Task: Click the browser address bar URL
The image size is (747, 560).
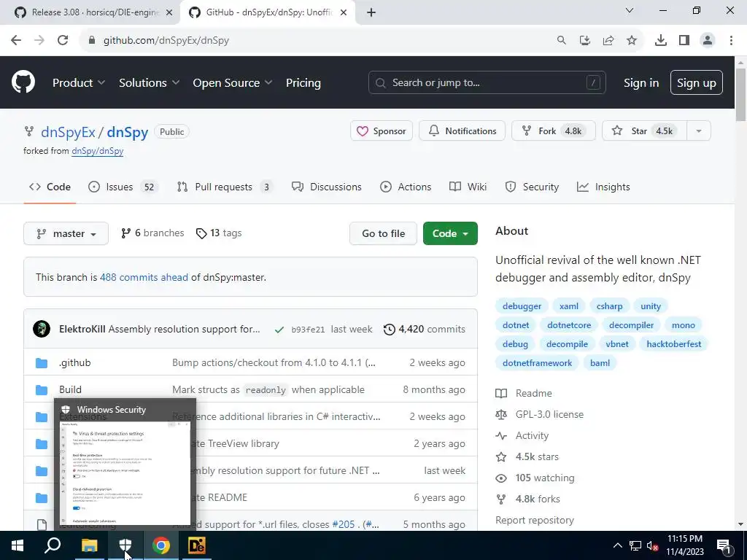Action: coord(166,41)
